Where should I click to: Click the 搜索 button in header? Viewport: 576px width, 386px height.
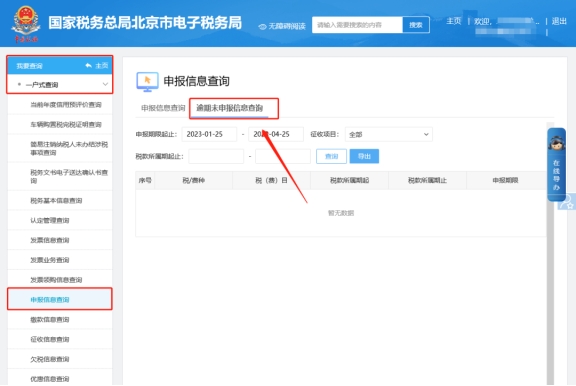416,25
